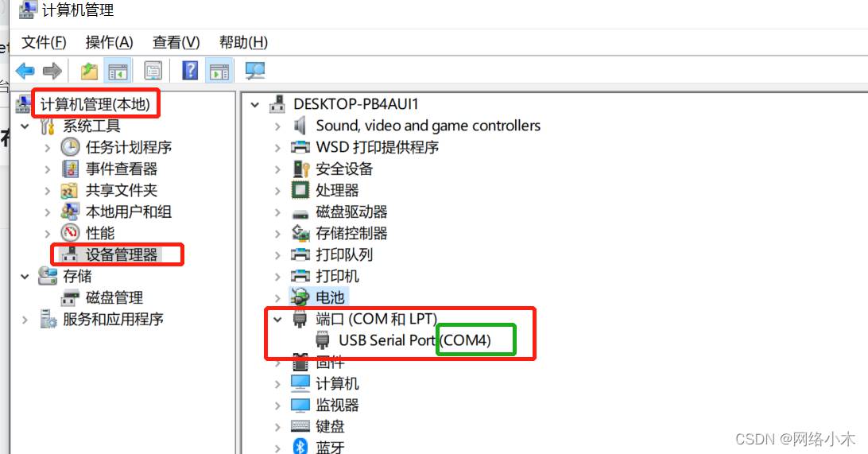Click the back arrow toolbar icon
The image size is (868, 454).
(25, 71)
